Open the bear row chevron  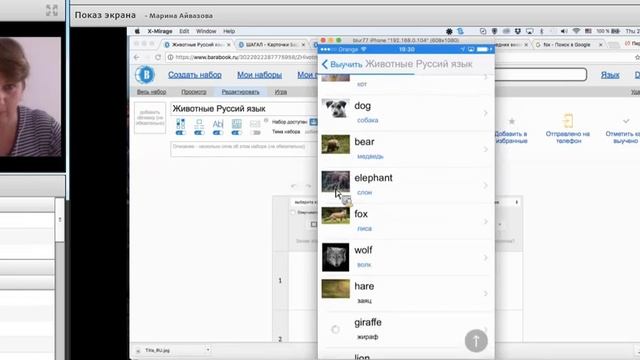tap(485, 149)
